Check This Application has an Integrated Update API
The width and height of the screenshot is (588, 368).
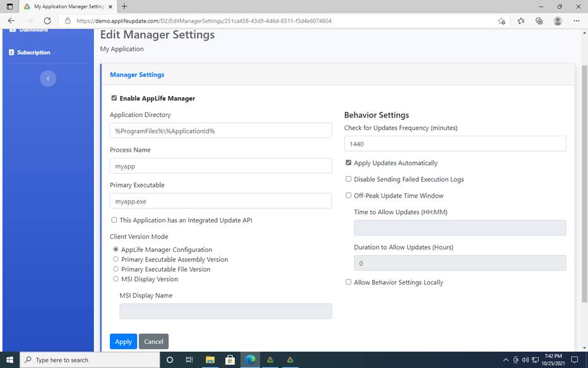pos(114,220)
